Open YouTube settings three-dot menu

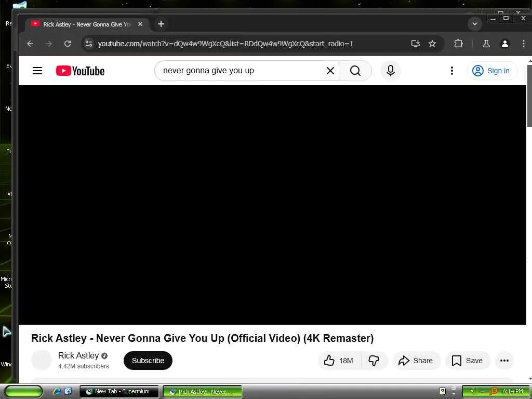tap(451, 71)
